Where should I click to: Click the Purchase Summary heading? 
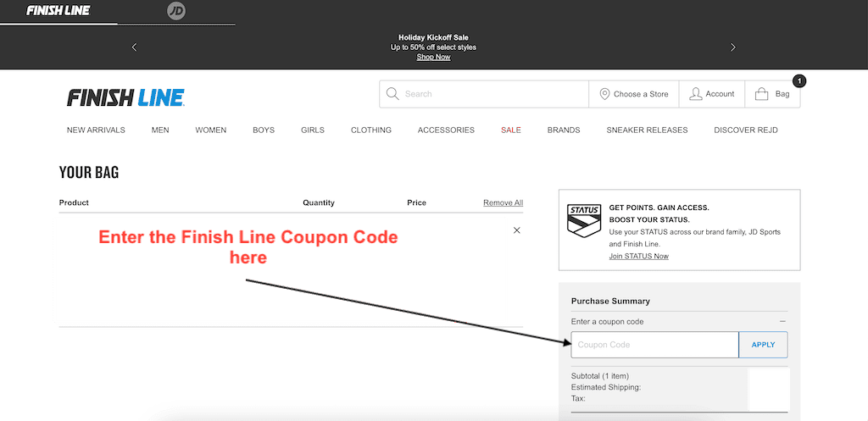[x=610, y=302]
